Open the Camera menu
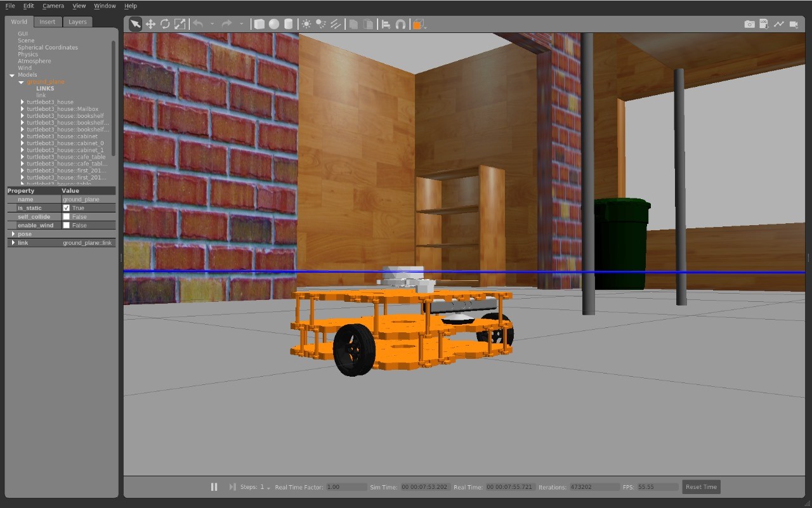 53,6
